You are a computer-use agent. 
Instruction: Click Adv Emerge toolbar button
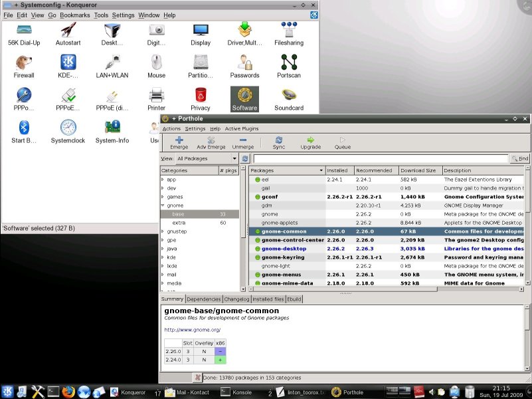(211, 143)
